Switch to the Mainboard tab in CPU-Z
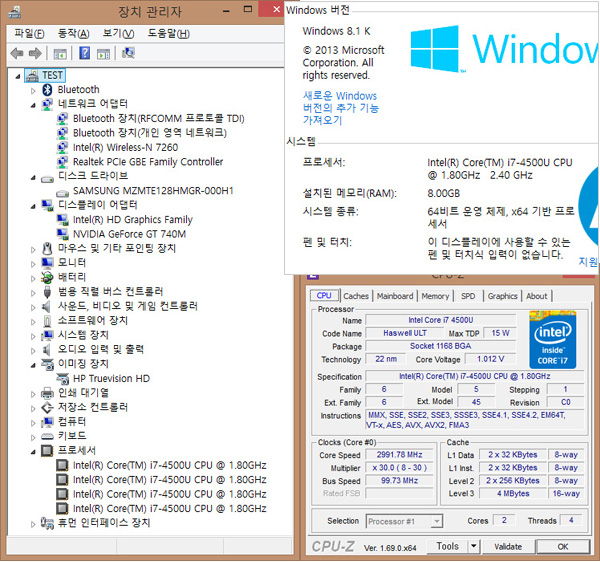This screenshot has height=562, width=600. click(395, 296)
